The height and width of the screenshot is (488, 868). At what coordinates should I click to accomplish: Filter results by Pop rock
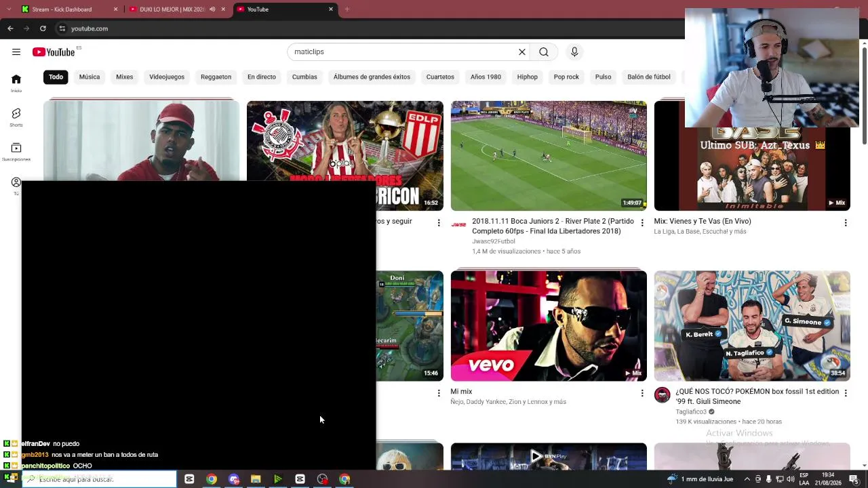click(x=566, y=77)
